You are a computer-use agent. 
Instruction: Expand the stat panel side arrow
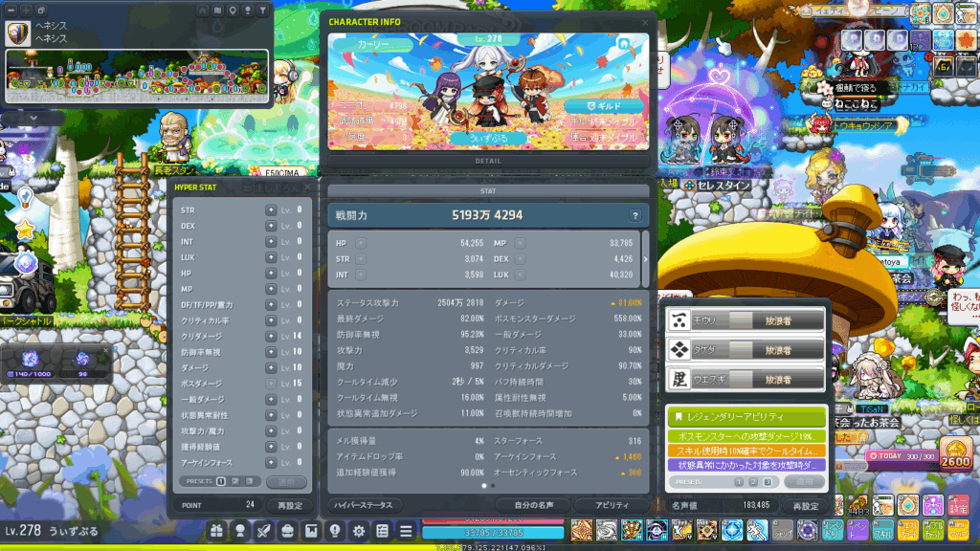pos(645,258)
